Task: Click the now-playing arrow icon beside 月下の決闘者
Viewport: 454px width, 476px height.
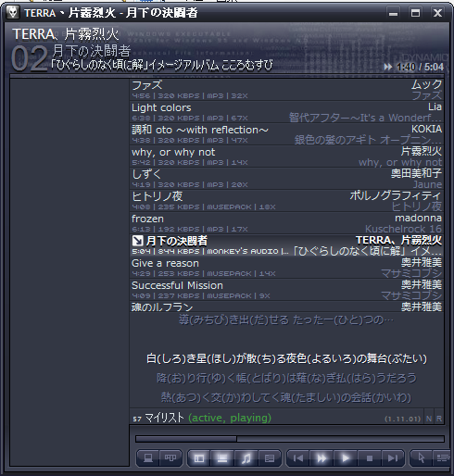Action: click(x=137, y=241)
